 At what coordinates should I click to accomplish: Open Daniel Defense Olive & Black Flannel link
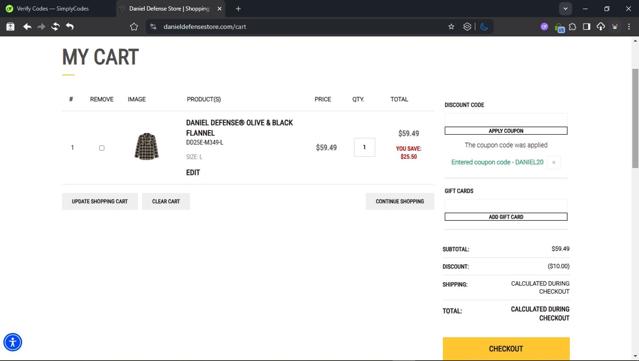(x=239, y=128)
